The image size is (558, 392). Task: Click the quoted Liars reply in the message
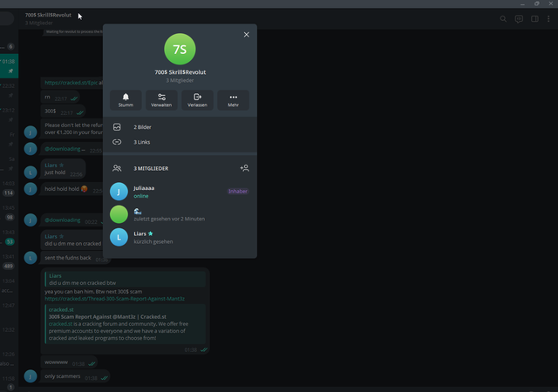click(x=126, y=280)
